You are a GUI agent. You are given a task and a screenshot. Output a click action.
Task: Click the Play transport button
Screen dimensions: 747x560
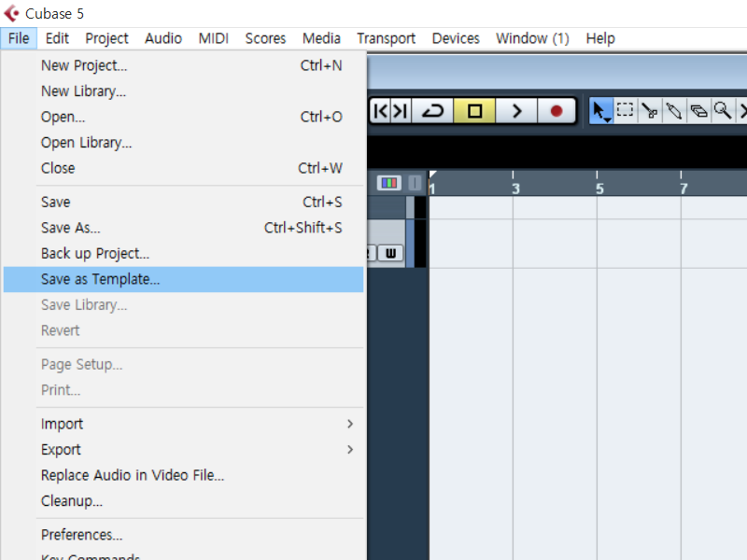516,111
